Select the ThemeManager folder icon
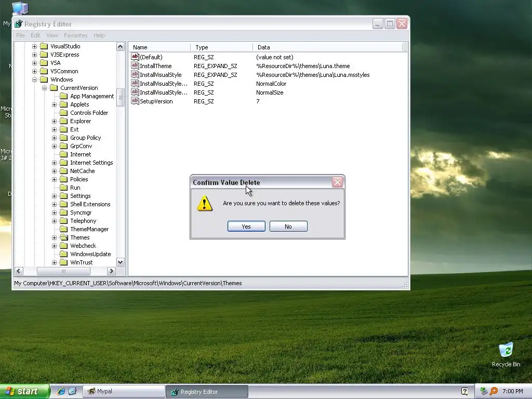This screenshot has width=532, height=399. 64,229
